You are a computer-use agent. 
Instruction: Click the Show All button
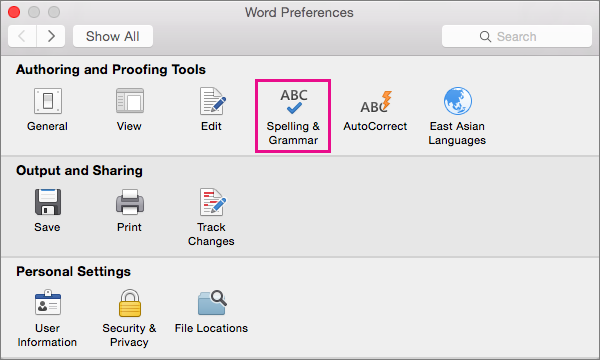click(x=113, y=36)
